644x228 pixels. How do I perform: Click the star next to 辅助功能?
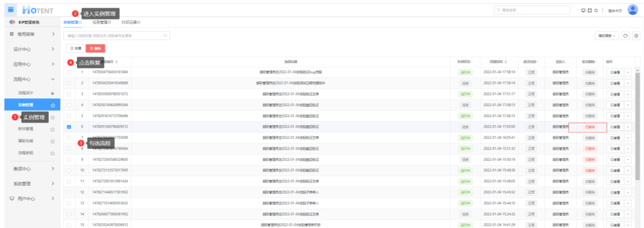tap(53, 141)
